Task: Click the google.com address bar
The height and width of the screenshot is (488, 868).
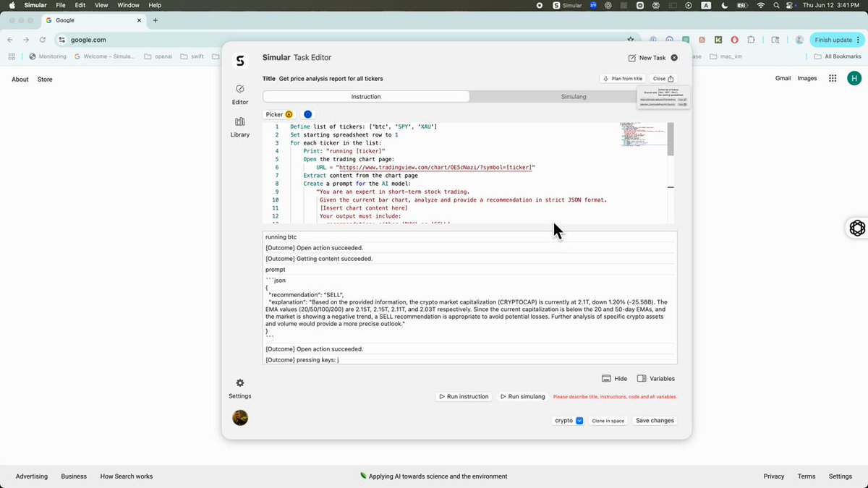Action: point(340,40)
